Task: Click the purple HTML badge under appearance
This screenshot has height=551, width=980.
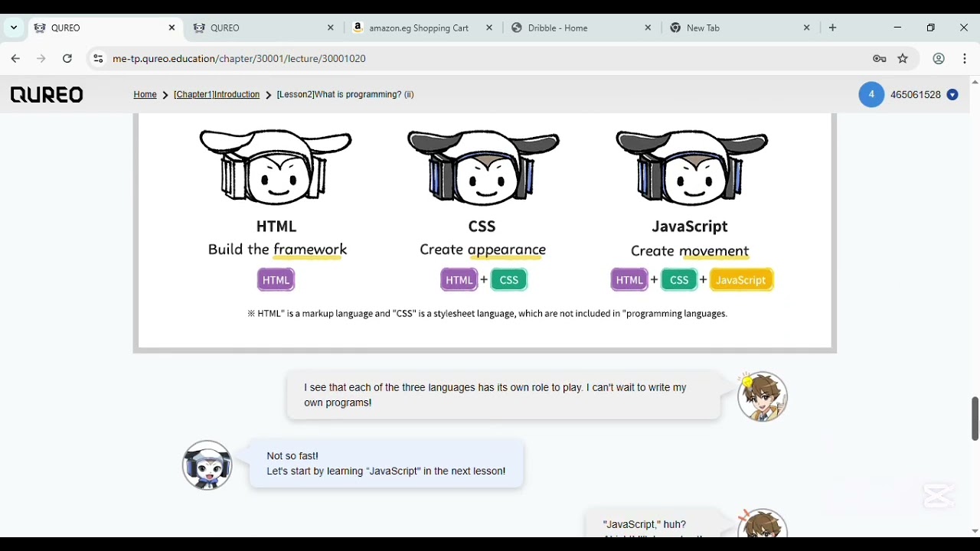Action: click(459, 280)
